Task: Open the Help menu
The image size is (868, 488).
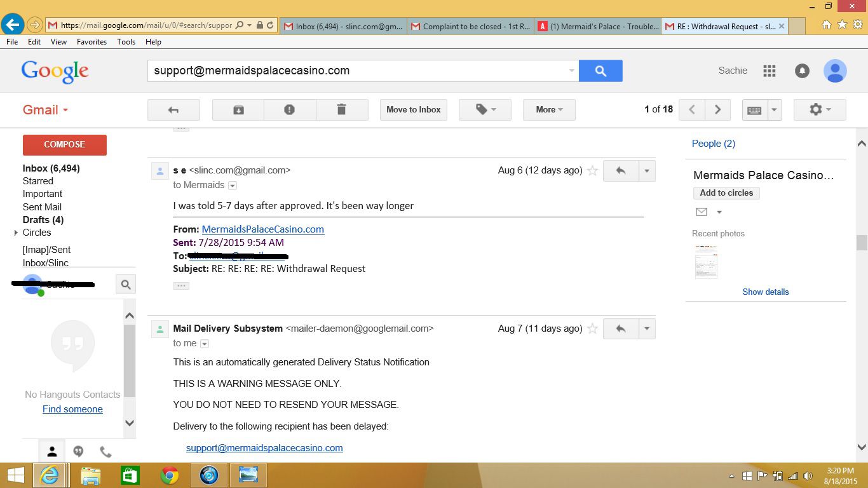Action: point(153,42)
